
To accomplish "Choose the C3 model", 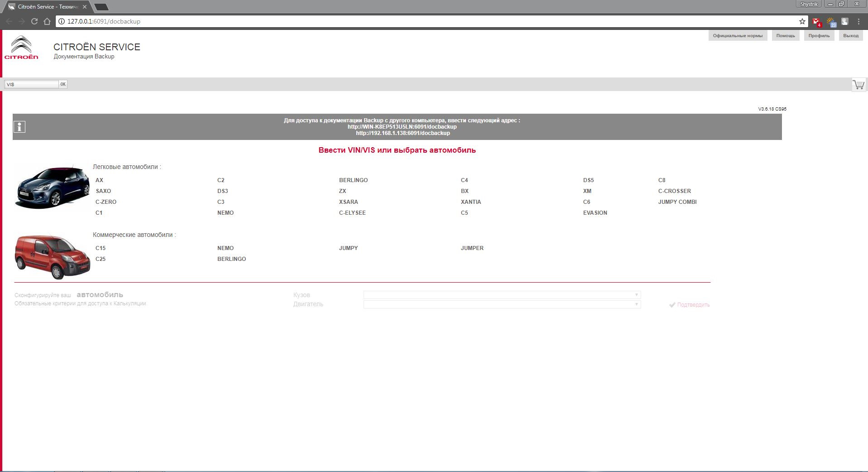I will click(221, 202).
